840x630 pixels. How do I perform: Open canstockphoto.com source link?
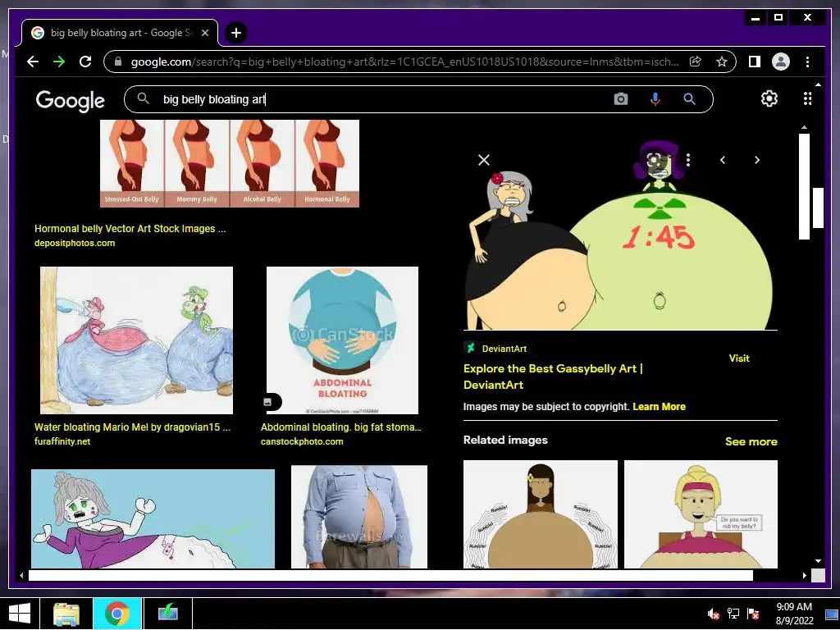click(302, 441)
